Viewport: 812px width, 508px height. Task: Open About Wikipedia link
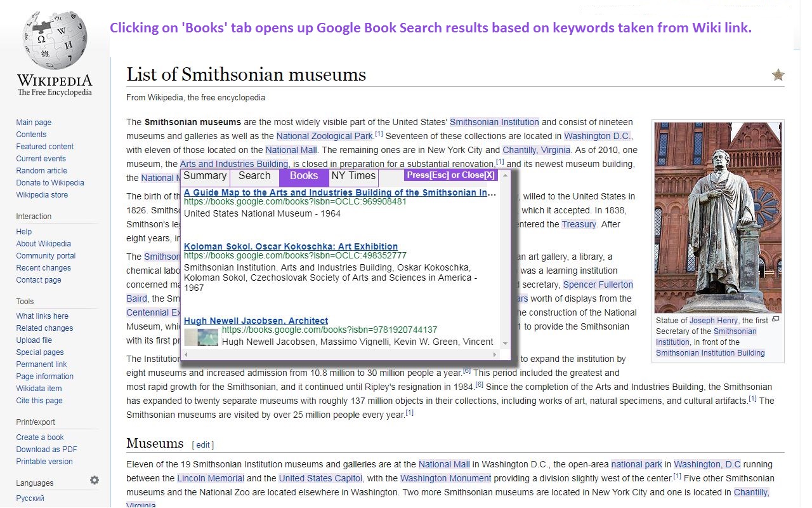coord(44,244)
